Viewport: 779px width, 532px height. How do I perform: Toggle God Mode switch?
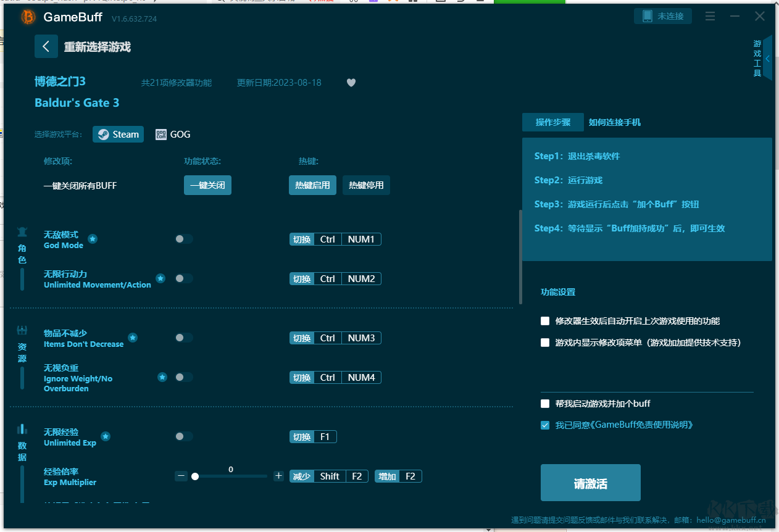[184, 239]
